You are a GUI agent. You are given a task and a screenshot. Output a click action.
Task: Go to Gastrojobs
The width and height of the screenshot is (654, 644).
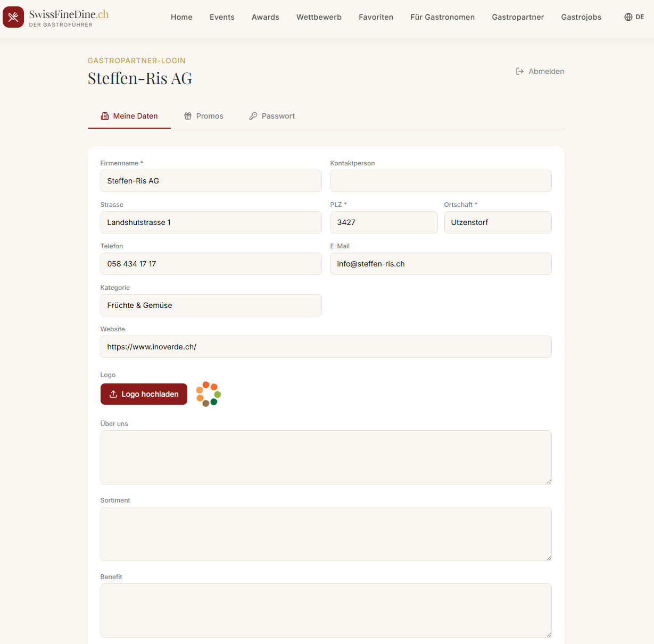pyautogui.click(x=581, y=17)
